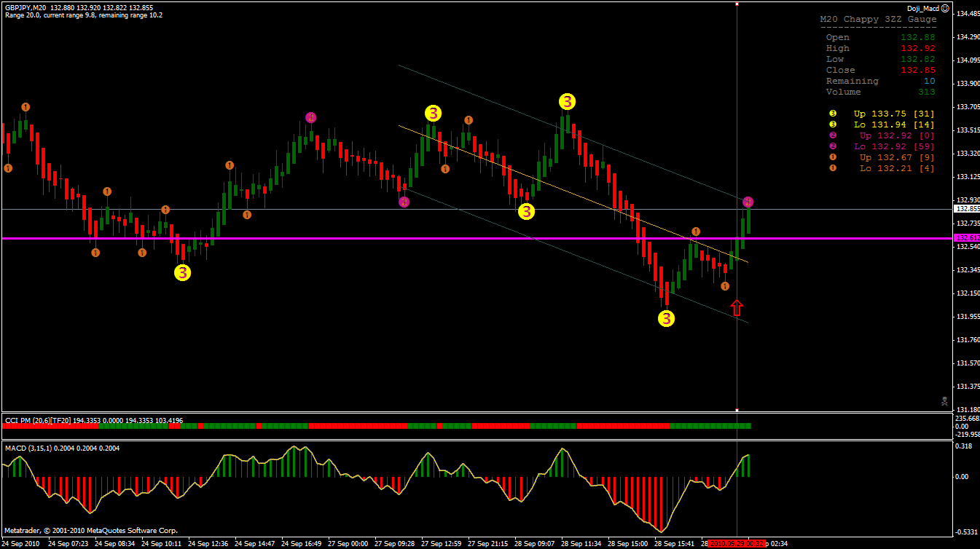Click the -0.5331 MACD scale label

point(967,532)
